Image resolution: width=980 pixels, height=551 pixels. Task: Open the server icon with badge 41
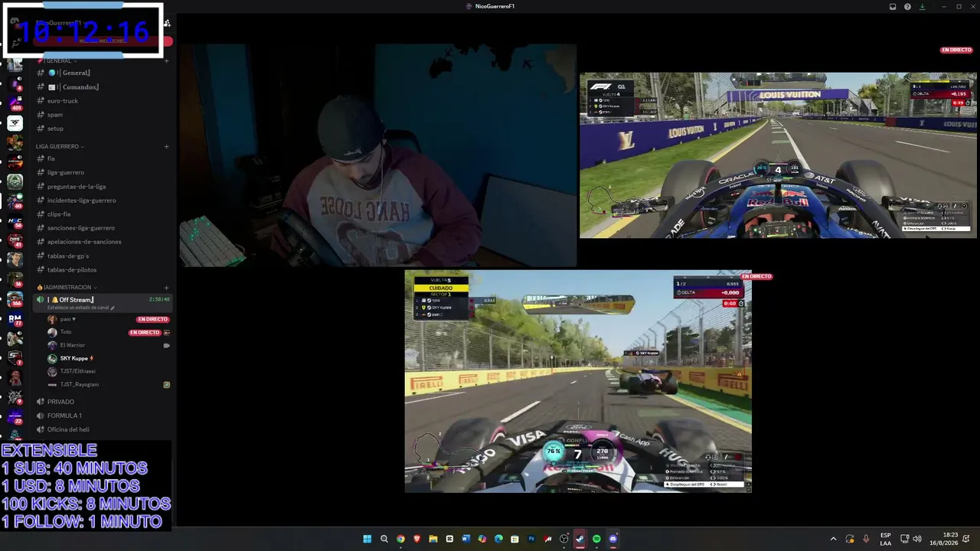(15, 240)
